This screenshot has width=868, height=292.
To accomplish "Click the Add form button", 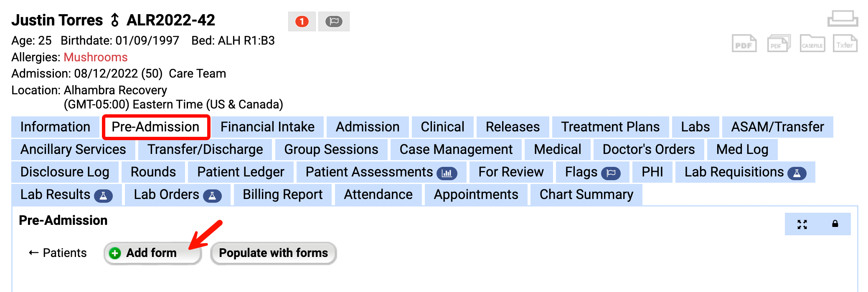I will pos(152,253).
